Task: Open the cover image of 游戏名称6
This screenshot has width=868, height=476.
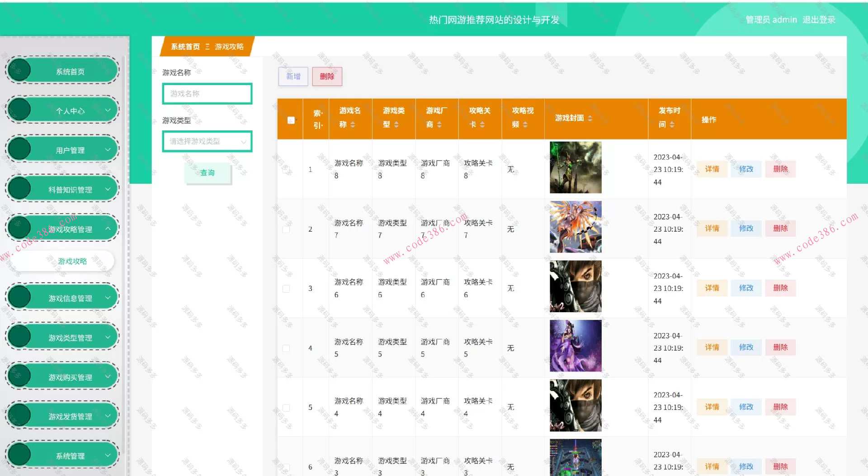Action: (576, 286)
